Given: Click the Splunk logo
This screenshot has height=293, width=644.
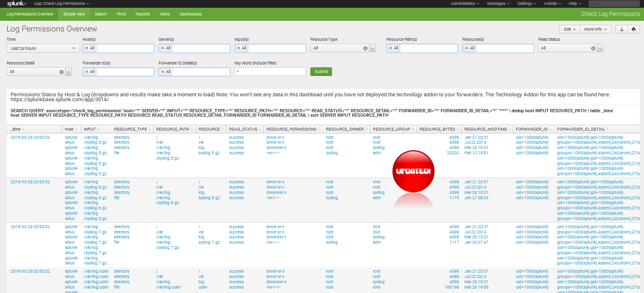Looking at the screenshot, I should pos(16,4).
